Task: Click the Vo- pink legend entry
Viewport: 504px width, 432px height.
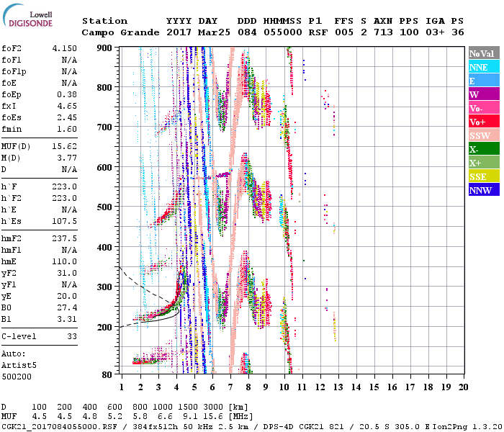Action: (483, 108)
